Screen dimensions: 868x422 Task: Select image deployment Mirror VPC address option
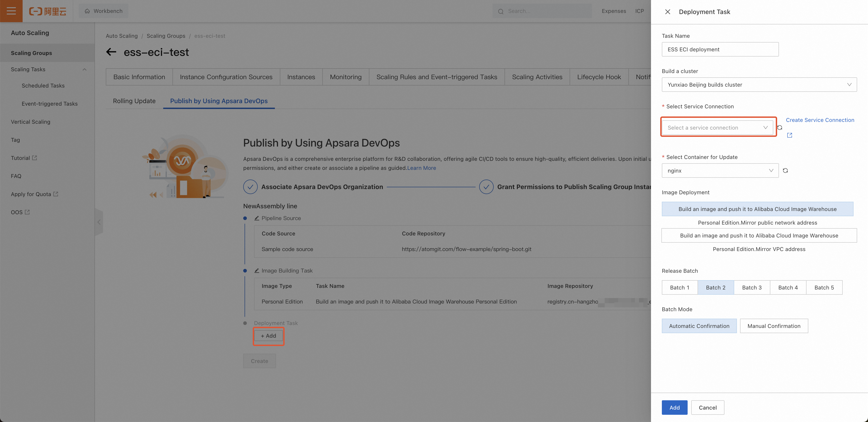pyautogui.click(x=759, y=236)
